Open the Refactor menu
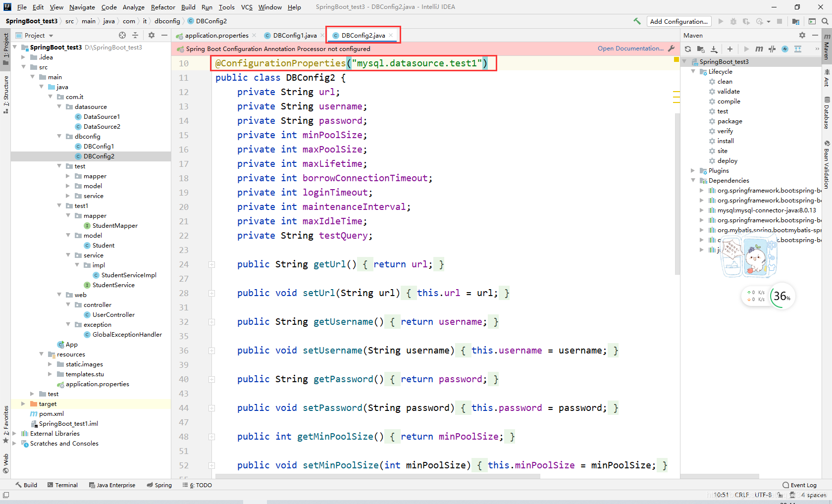The image size is (832, 504). (x=163, y=7)
